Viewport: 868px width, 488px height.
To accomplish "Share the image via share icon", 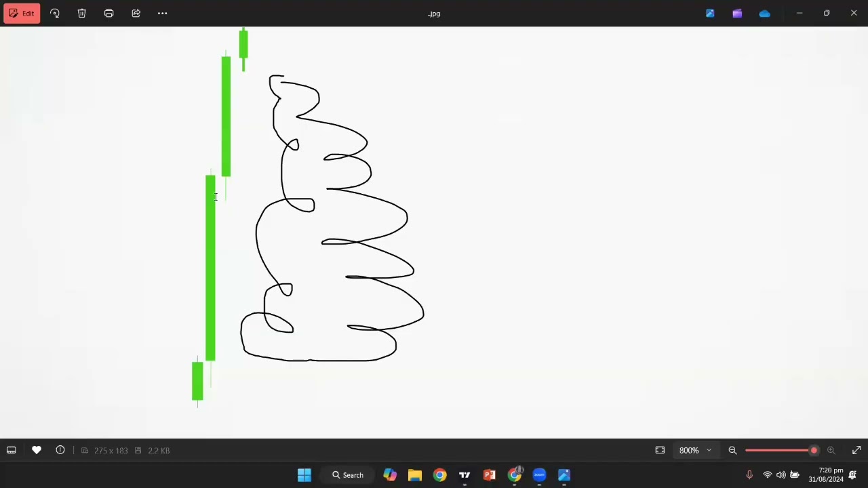I will click(136, 13).
